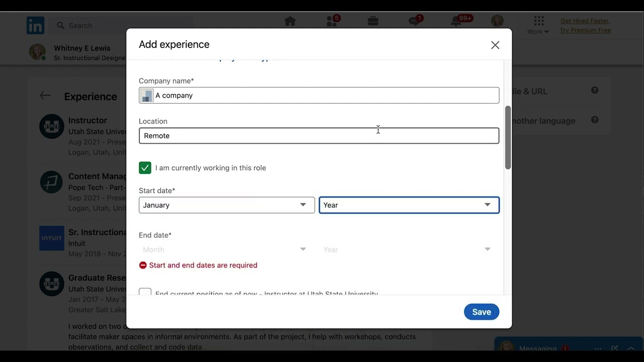Close the Add experience dialog
644x362 pixels.
495,45
